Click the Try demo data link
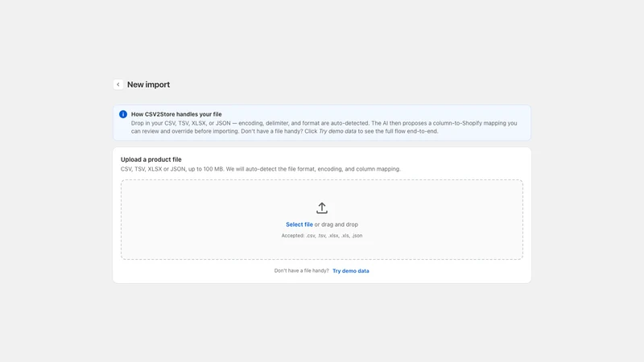 tap(351, 271)
